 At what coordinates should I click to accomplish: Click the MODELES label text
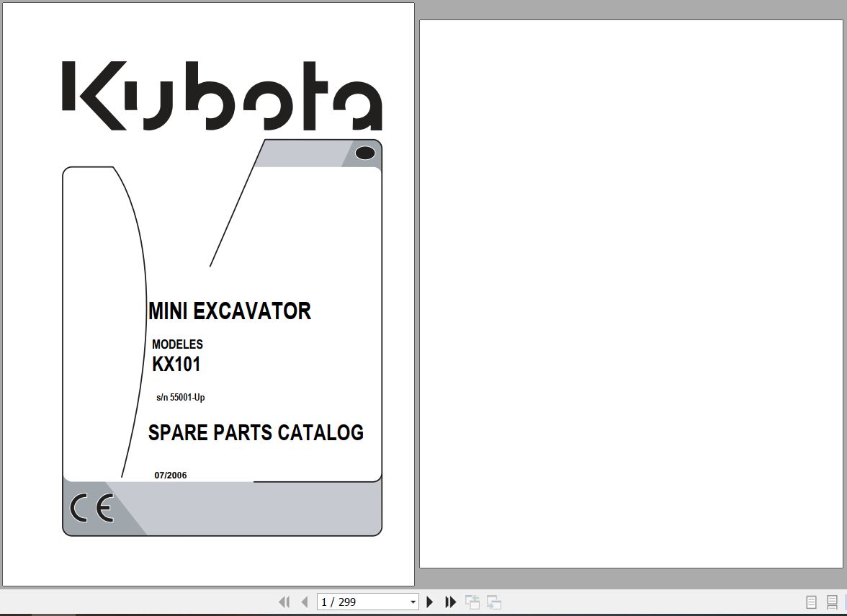coord(177,344)
